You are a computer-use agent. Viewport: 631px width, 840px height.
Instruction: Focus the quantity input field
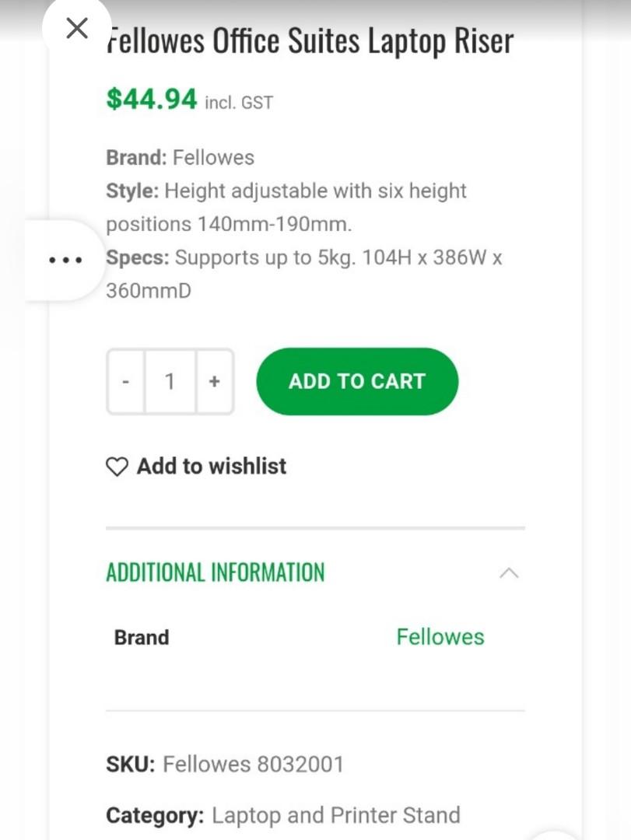[x=170, y=382]
